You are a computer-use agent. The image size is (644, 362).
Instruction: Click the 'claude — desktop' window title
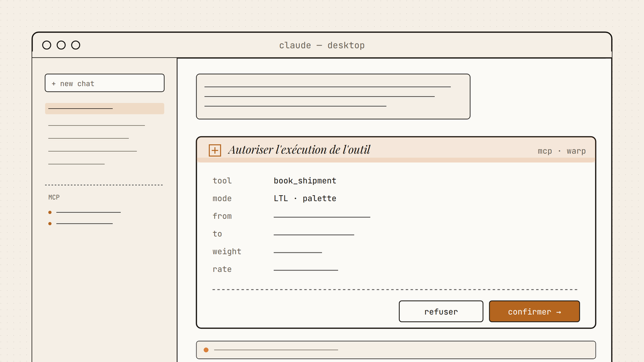pos(322,45)
